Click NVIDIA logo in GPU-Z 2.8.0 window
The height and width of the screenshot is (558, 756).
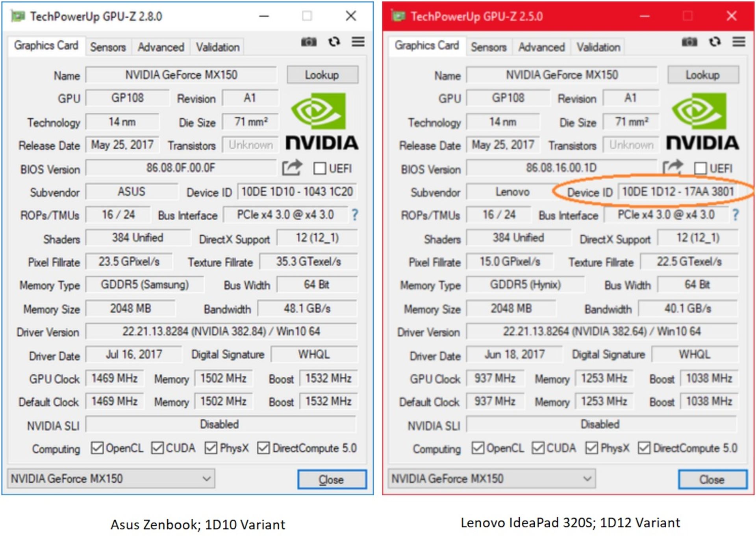(322, 121)
